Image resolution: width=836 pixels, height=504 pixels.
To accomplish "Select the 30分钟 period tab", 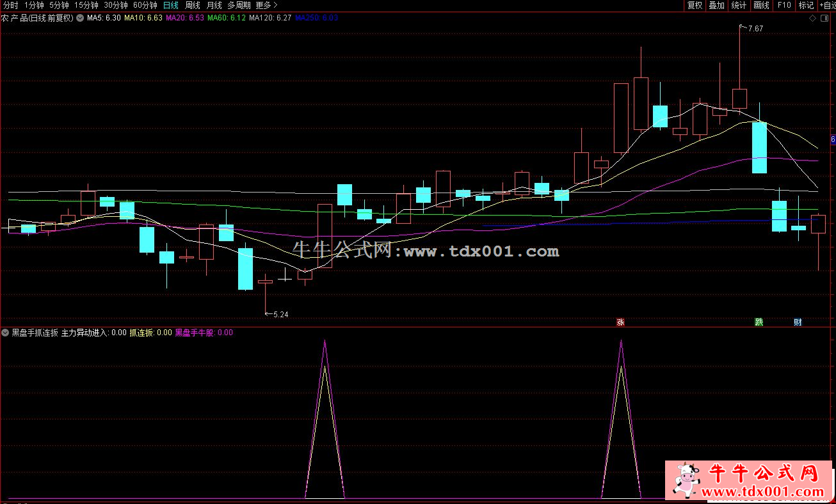I will [116, 5].
